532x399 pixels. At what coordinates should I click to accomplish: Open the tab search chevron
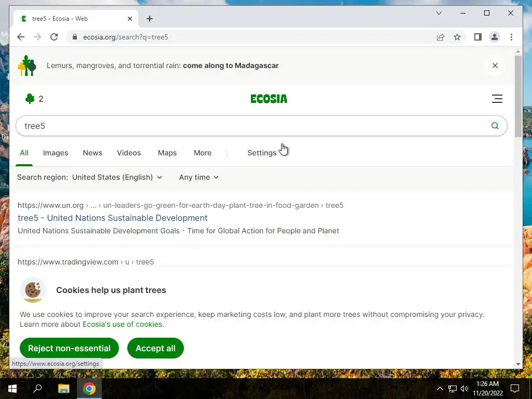(x=438, y=13)
